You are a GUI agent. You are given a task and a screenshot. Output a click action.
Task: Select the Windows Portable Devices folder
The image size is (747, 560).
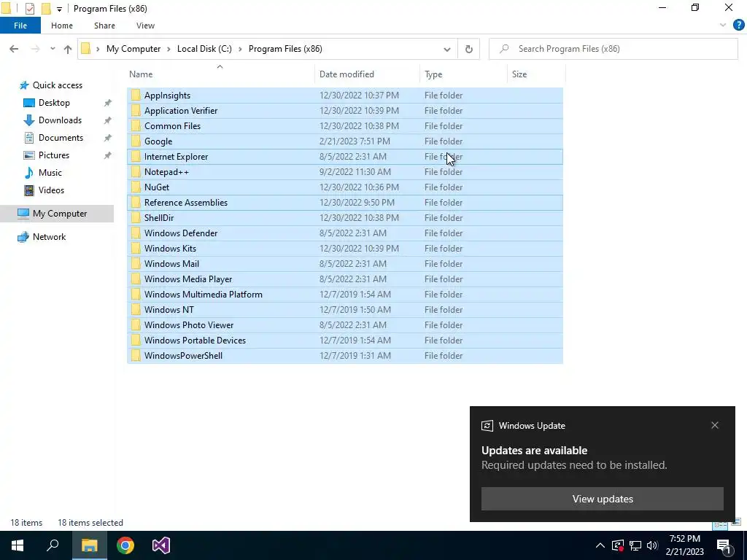pyautogui.click(x=345, y=341)
